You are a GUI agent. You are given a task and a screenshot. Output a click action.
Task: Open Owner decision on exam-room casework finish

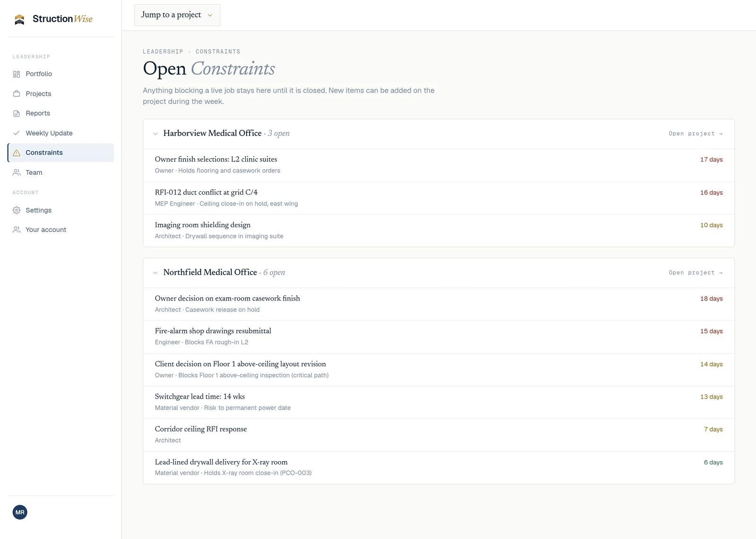coord(438,304)
